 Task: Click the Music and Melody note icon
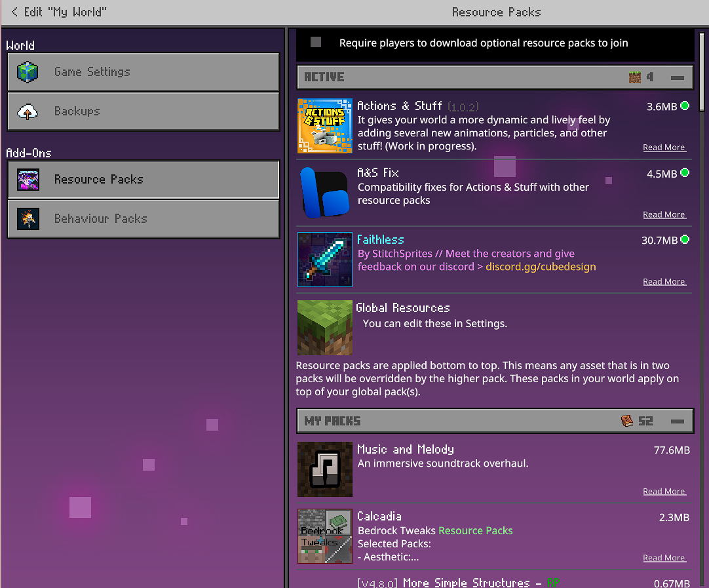(x=324, y=469)
